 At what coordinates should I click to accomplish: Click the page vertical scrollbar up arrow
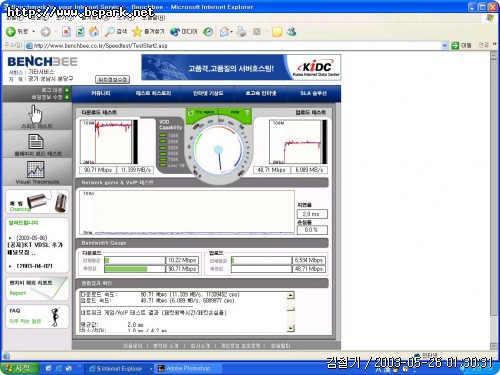pyautogui.click(x=494, y=55)
